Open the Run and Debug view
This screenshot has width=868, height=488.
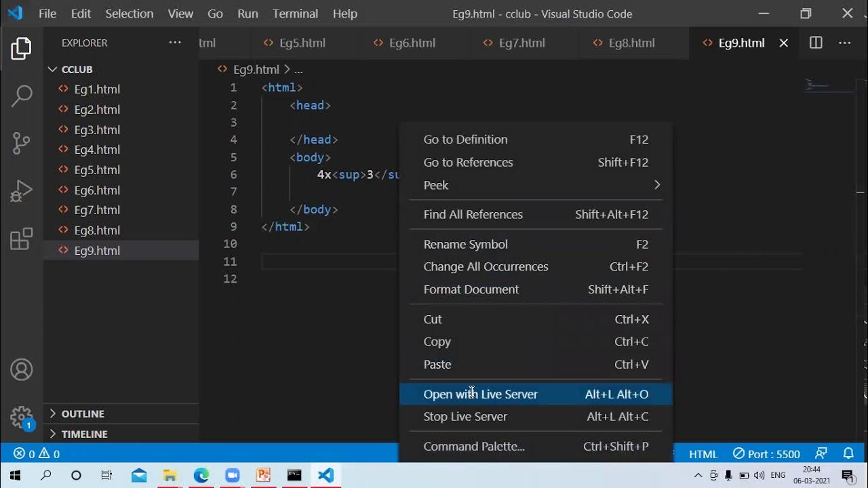tap(21, 191)
